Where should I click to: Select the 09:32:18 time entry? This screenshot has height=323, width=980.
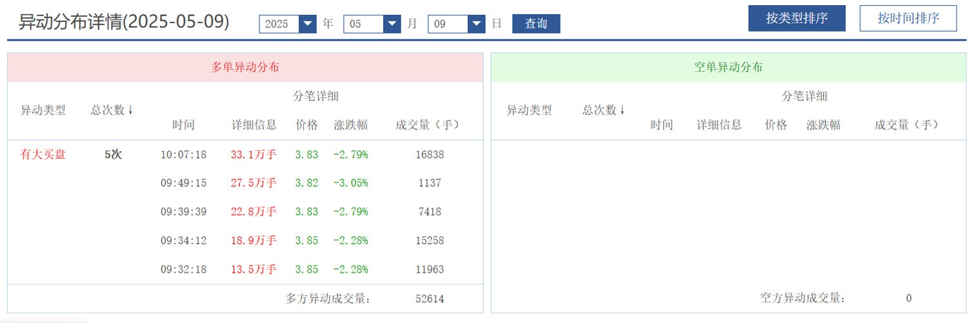(183, 269)
